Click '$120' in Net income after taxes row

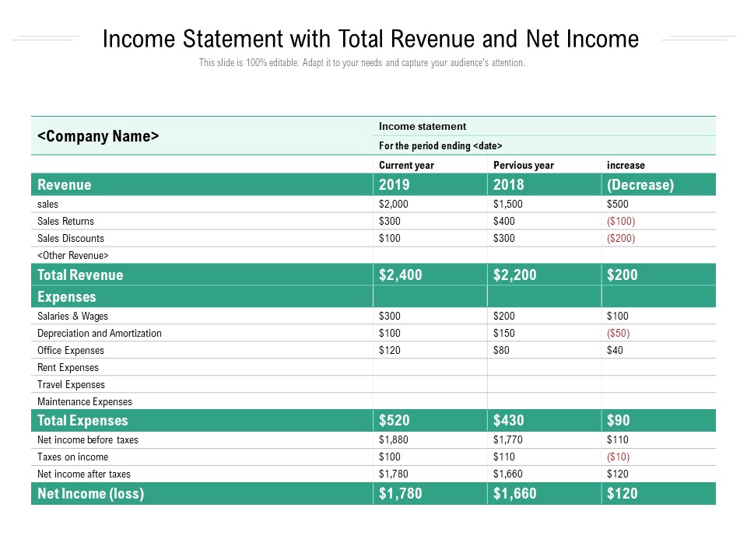[617, 474]
